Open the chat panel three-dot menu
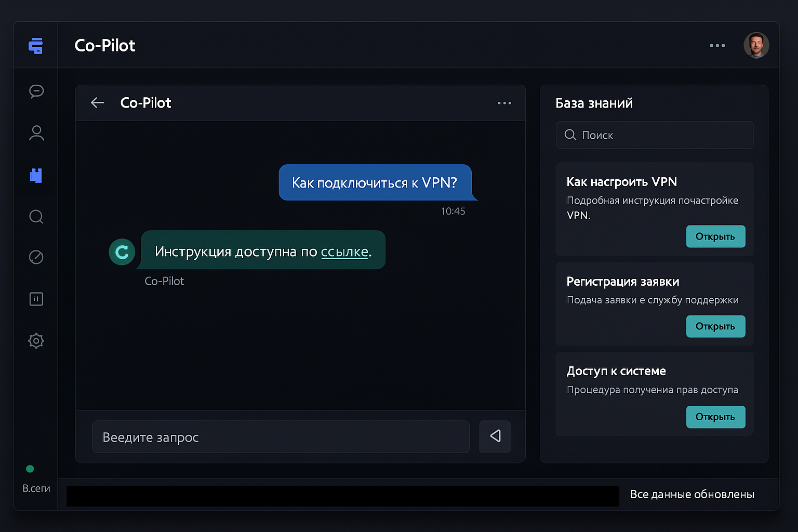 504,103
